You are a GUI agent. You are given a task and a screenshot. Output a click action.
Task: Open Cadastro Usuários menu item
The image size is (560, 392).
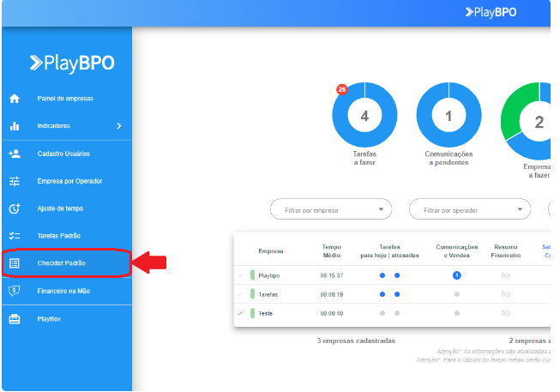67,154
